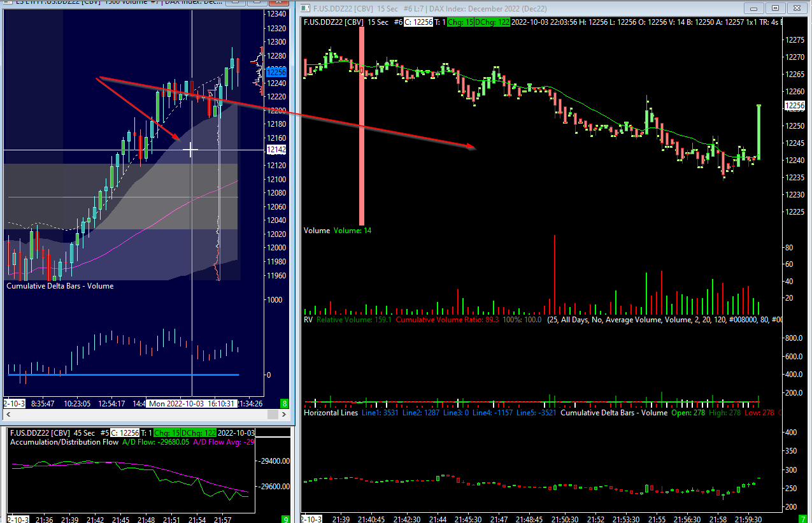Click the Line5: -3521 value
Viewport: 812px width, 523px height.
click(x=536, y=413)
